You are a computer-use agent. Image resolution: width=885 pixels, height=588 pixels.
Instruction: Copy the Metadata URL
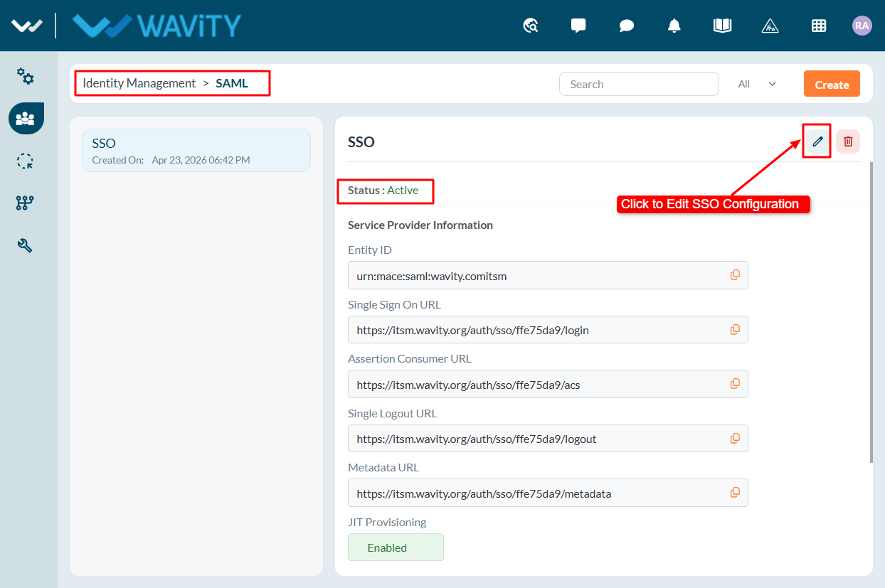point(735,493)
